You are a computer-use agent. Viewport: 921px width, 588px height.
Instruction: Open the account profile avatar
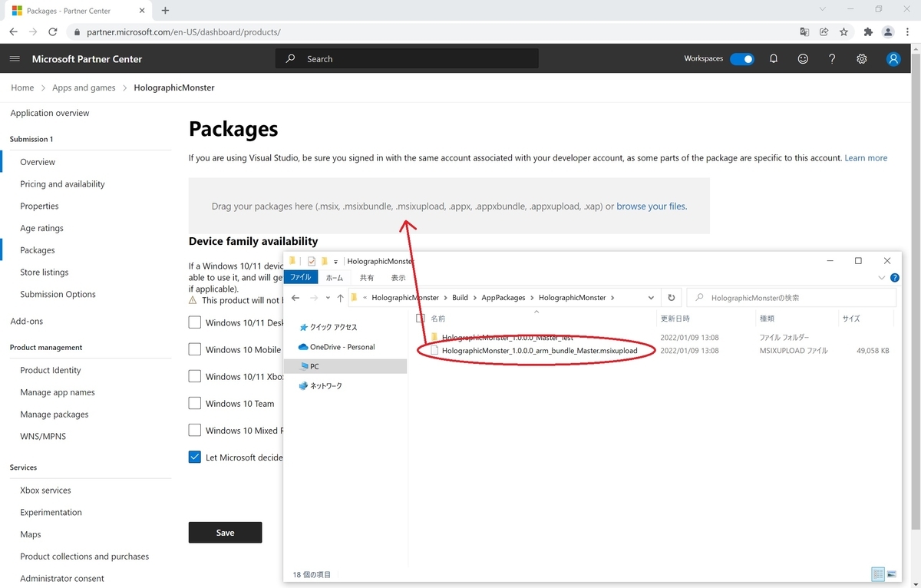[893, 59]
